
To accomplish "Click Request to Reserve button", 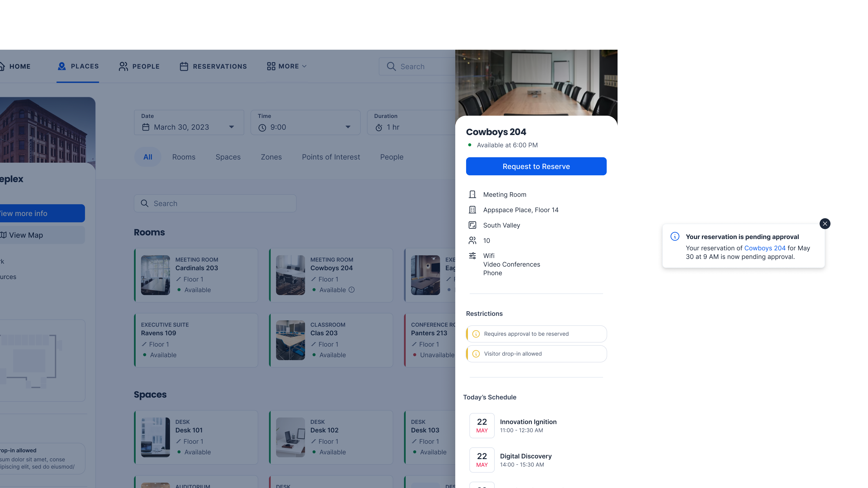I will [x=536, y=166].
